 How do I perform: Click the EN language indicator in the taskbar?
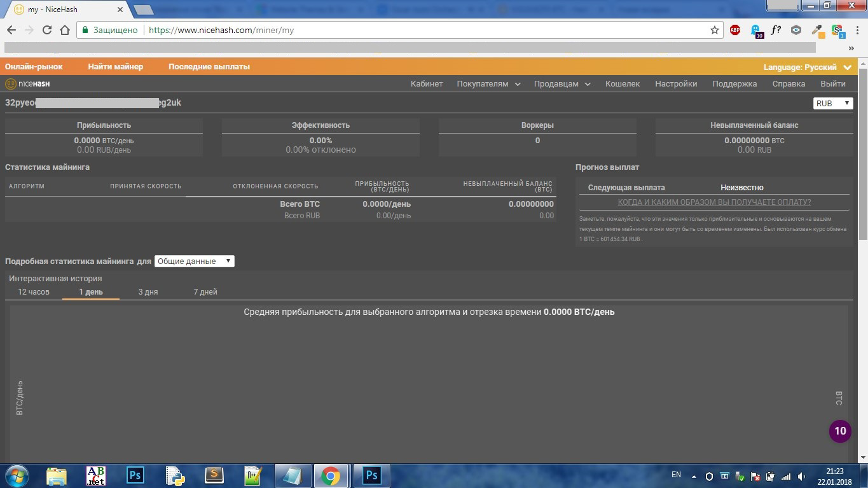pyautogui.click(x=676, y=475)
